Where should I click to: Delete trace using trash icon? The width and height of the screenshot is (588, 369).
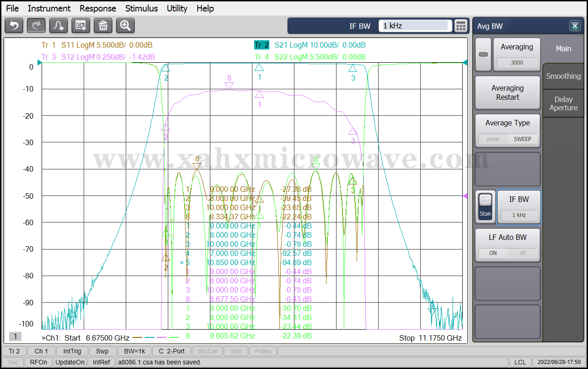click(103, 26)
